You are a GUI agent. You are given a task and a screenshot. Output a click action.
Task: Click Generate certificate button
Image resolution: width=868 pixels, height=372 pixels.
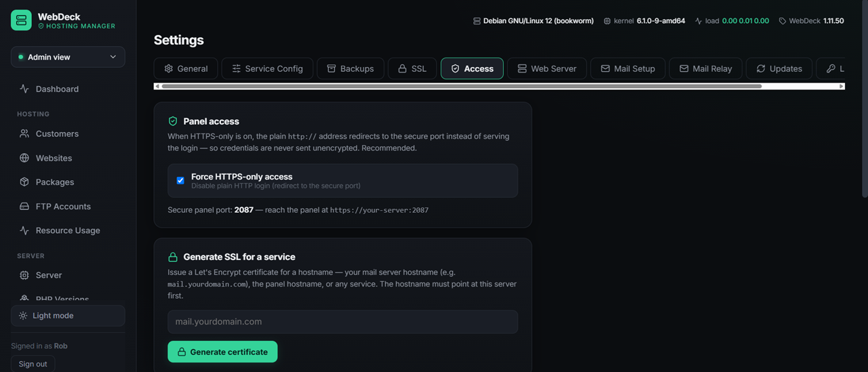[x=222, y=352]
